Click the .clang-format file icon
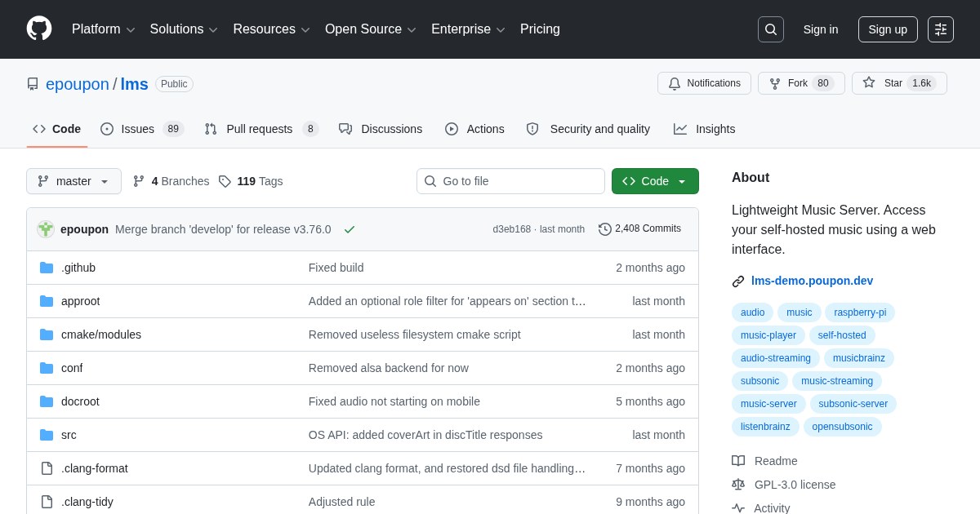This screenshot has height=514, width=980. pos(47,468)
